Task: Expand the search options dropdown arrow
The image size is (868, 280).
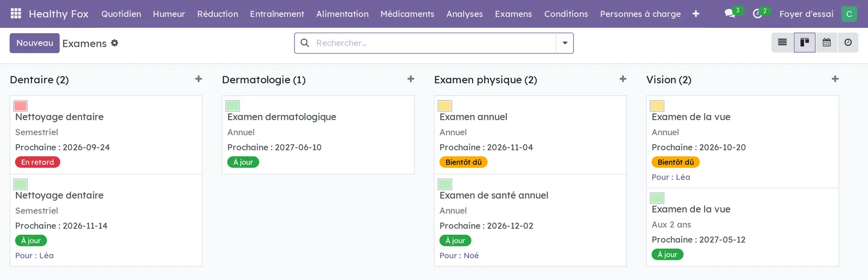Action: pyautogui.click(x=565, y=43)
